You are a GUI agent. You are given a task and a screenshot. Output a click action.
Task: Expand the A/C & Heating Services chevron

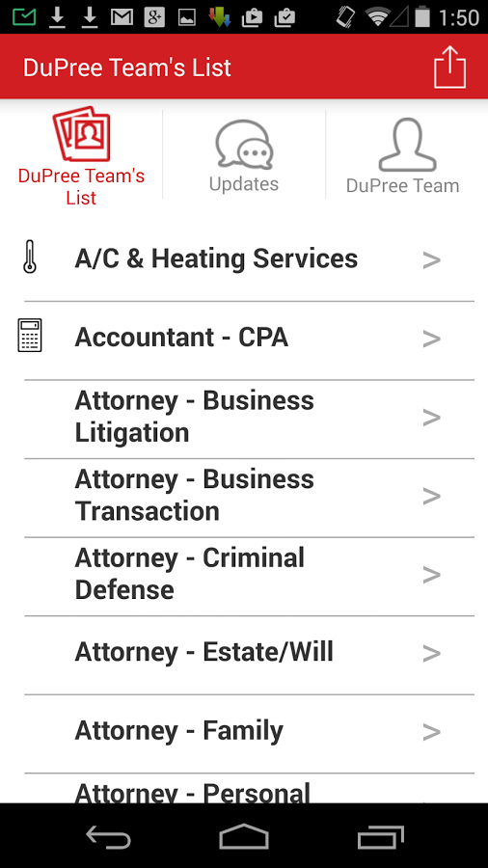431,260
